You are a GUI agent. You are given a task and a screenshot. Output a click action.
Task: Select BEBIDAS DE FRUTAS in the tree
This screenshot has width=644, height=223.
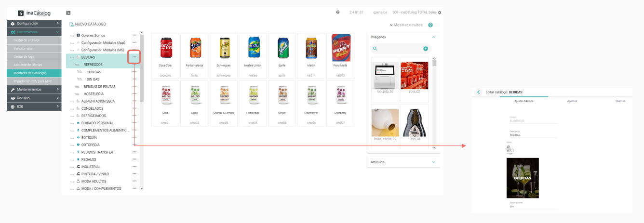(99, 87)
